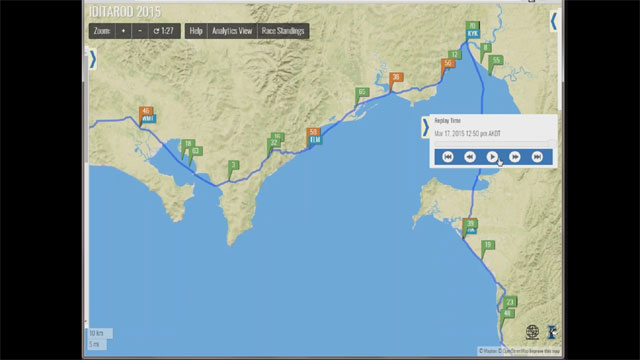Screen dimensions: 640x360
Task: Open Race Standings
Action: (283, 31)
